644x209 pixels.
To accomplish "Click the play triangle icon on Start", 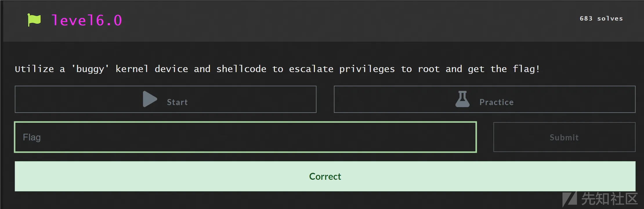I will (150, 99).
